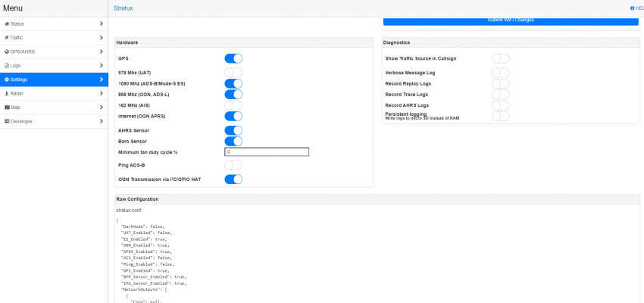Screen dimensions: 644x303
Task: Click the Radar icon in sidebar
Action: 7,94
